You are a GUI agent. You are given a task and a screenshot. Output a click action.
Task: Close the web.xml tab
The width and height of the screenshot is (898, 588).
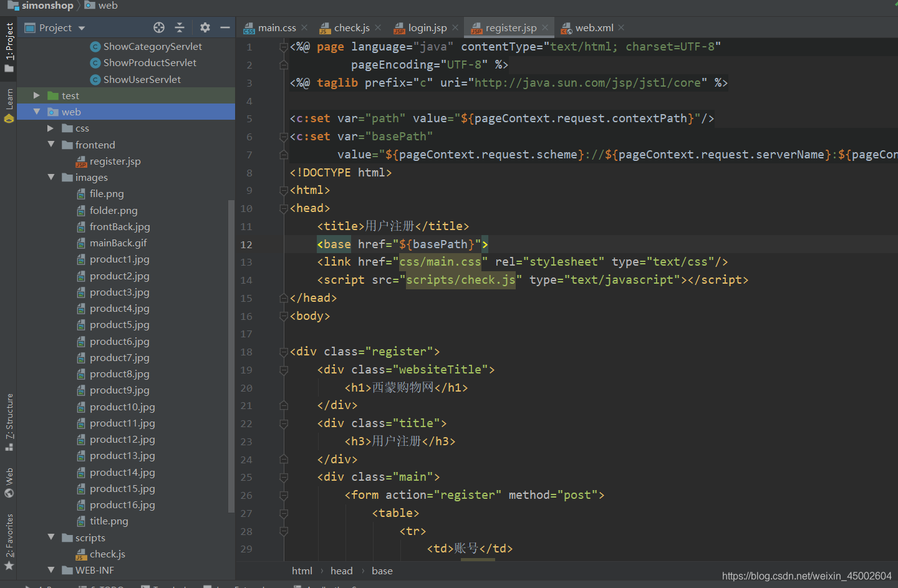[622, 27]
